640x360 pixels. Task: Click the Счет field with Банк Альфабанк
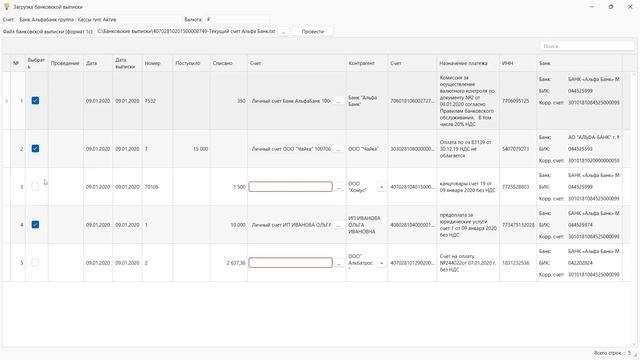[98, 19]
